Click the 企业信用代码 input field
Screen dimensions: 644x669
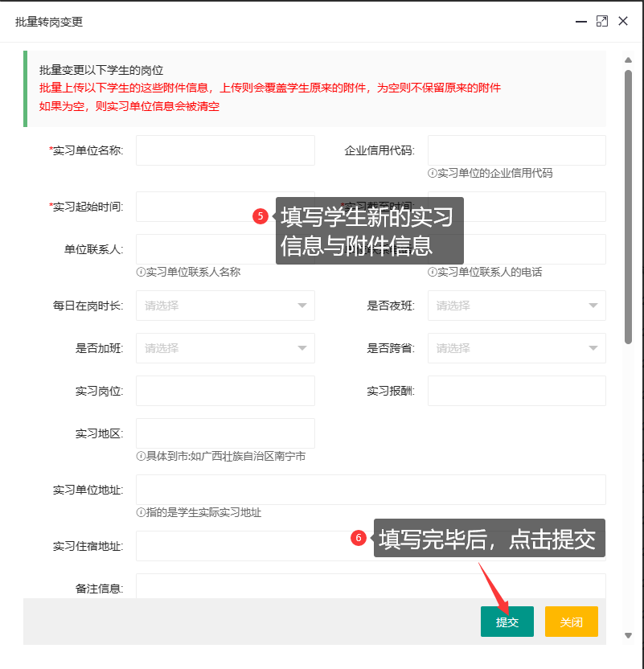(x=515, y=150)
